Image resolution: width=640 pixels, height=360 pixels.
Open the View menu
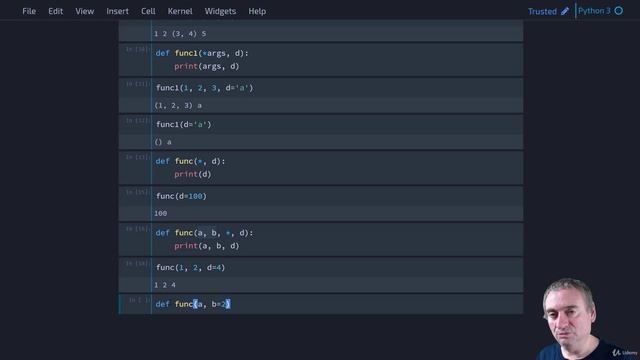click(x=84, y=11)
